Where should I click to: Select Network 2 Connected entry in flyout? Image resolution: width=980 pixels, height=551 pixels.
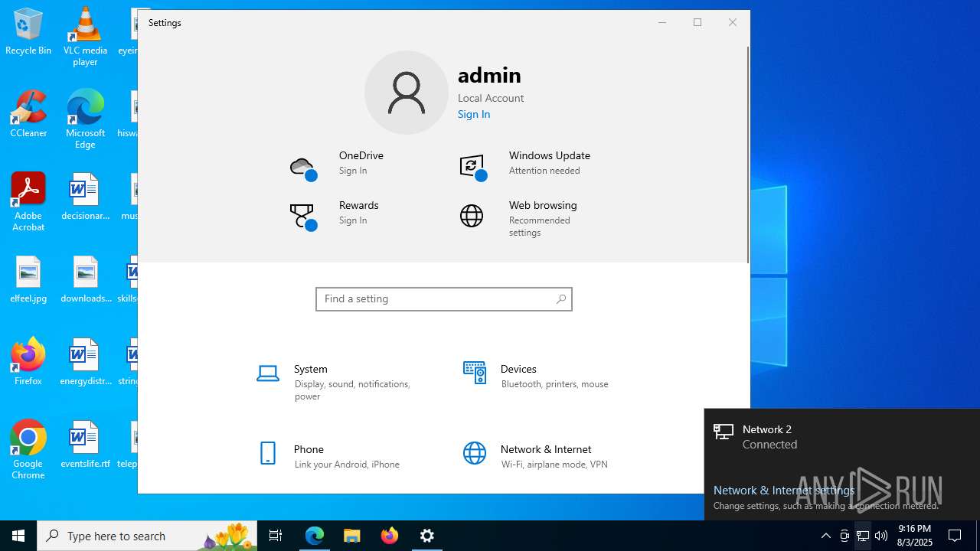tap(842, 437)
